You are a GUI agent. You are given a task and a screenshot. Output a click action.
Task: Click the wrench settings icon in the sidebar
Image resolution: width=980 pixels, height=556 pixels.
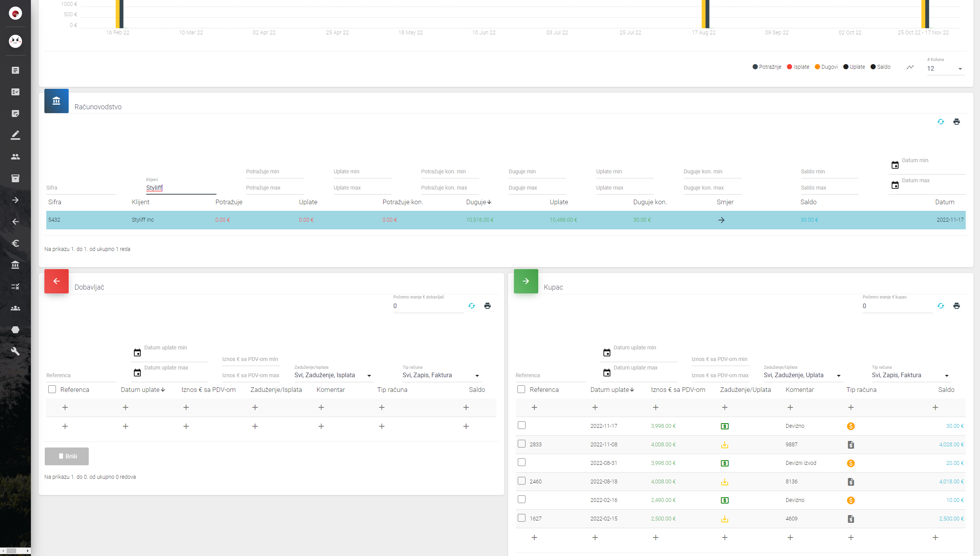pyautogui.click(x=15, y=351)
